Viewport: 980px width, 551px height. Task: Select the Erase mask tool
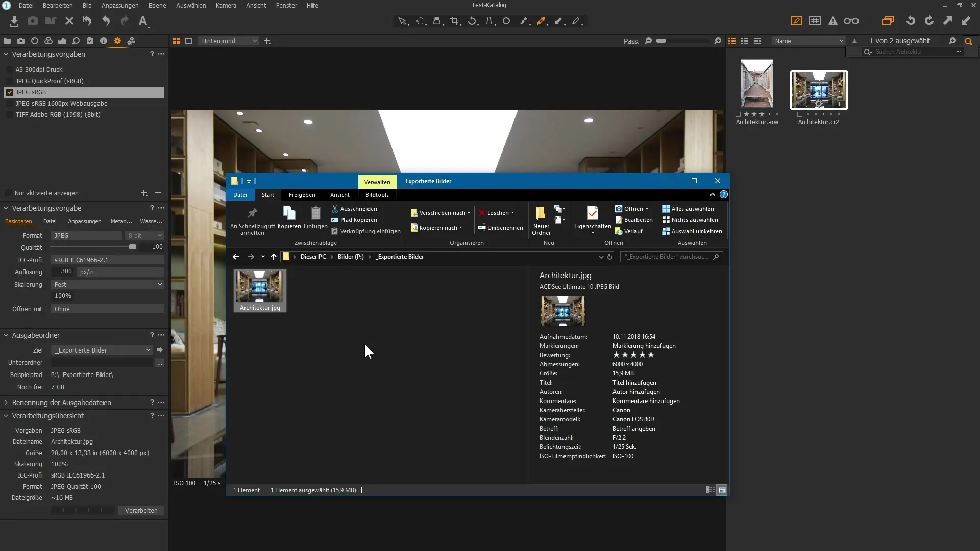click(577, 21)
